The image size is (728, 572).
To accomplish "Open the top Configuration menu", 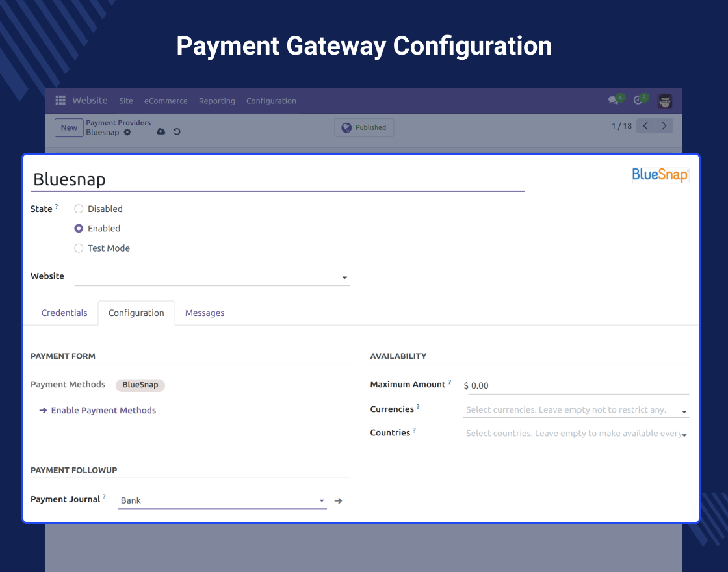I will pos(271,101).
